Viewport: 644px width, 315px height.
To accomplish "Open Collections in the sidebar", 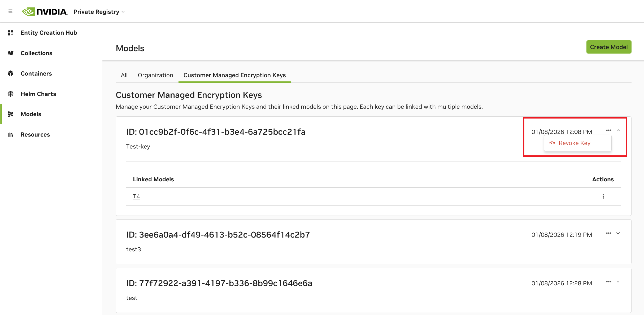I will [36, 53].
